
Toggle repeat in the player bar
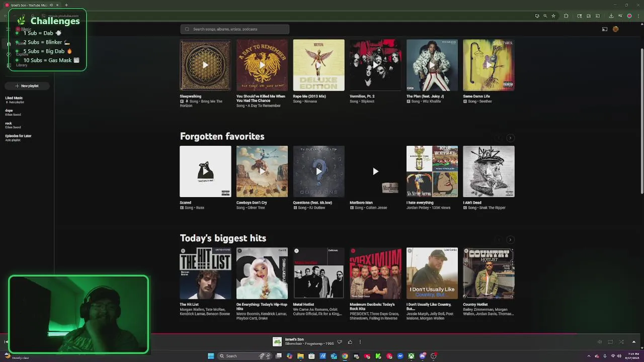coord(610,342)
